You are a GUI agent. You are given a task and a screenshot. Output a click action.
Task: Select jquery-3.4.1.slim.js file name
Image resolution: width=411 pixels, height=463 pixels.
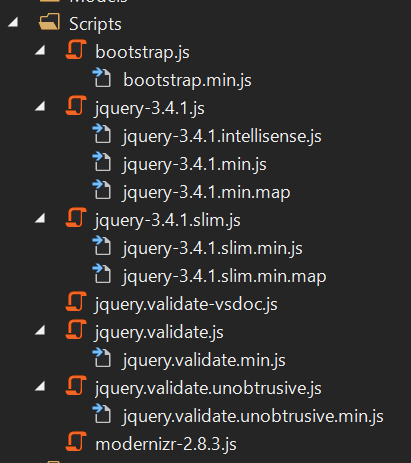167,221
